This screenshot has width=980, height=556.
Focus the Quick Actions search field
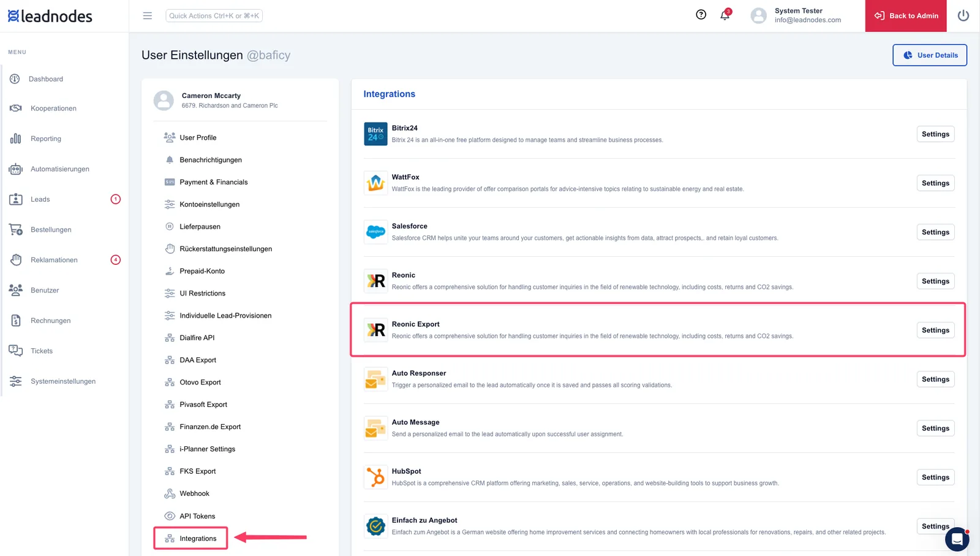tap(214, 16)
